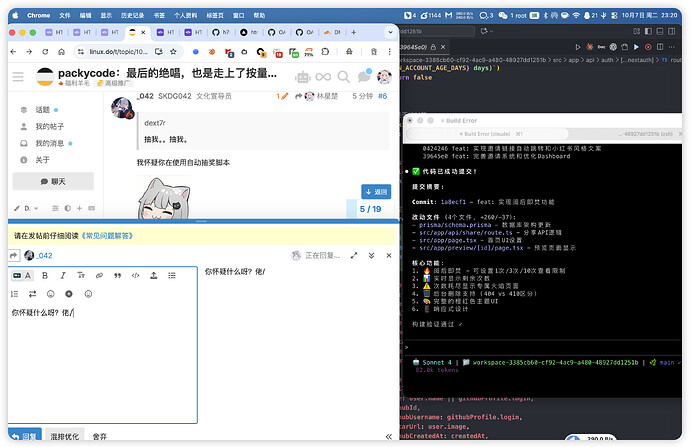690x447 pixels.
Task: Expand the reply composer to fullscreen
Action: pos(354,255)
